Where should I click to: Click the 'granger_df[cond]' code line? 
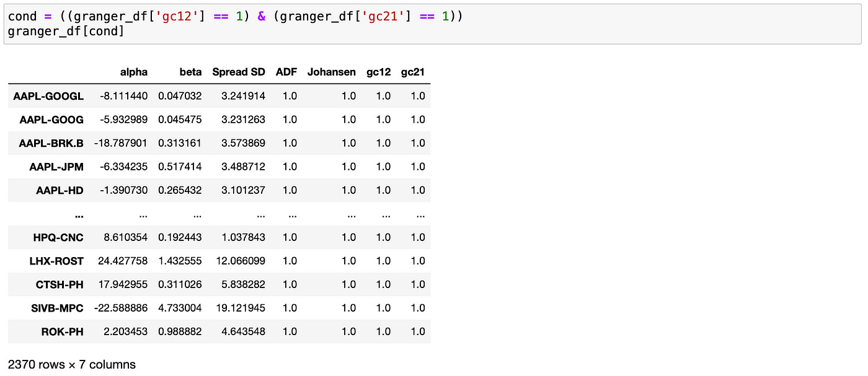coord(66,31)
